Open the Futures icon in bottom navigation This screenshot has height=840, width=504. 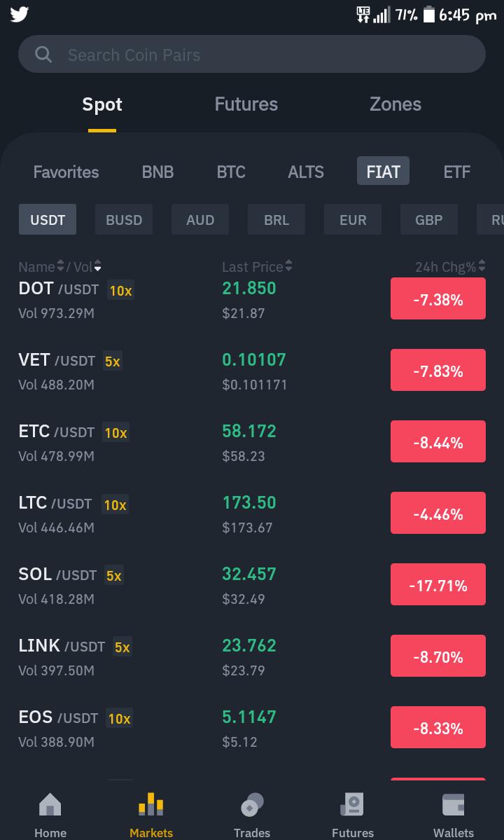pyautogui.click(x=353, y=804)
